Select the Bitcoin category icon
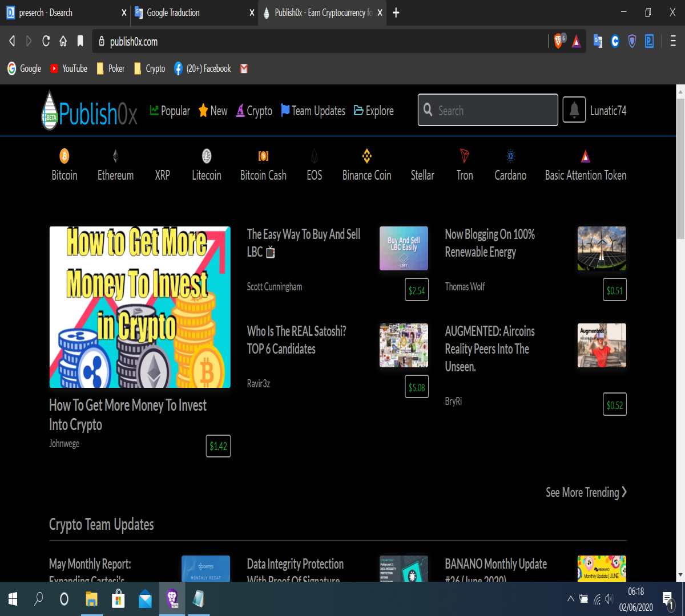Viewport: 685px width, 616px height. tap(65, 156)
